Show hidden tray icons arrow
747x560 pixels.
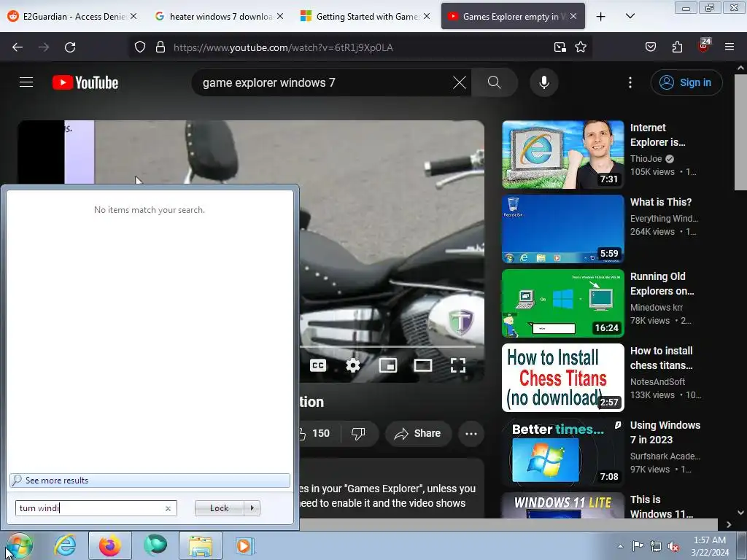coord(620,546)
